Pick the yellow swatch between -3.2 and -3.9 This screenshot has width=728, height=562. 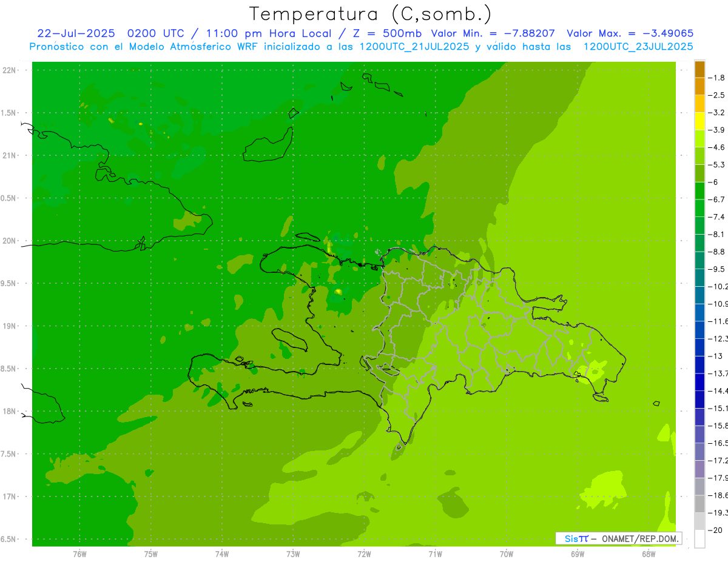tap(699, 121)
